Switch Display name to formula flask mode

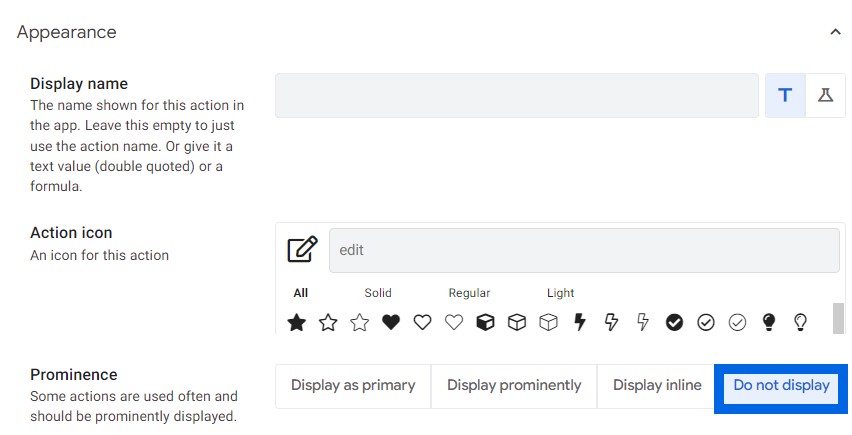pyautogui.click(x=825, y=96)
